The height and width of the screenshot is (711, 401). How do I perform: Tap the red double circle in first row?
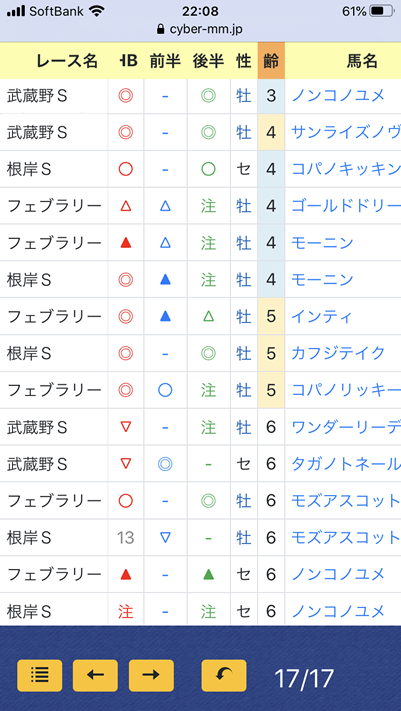click(126, 96)
